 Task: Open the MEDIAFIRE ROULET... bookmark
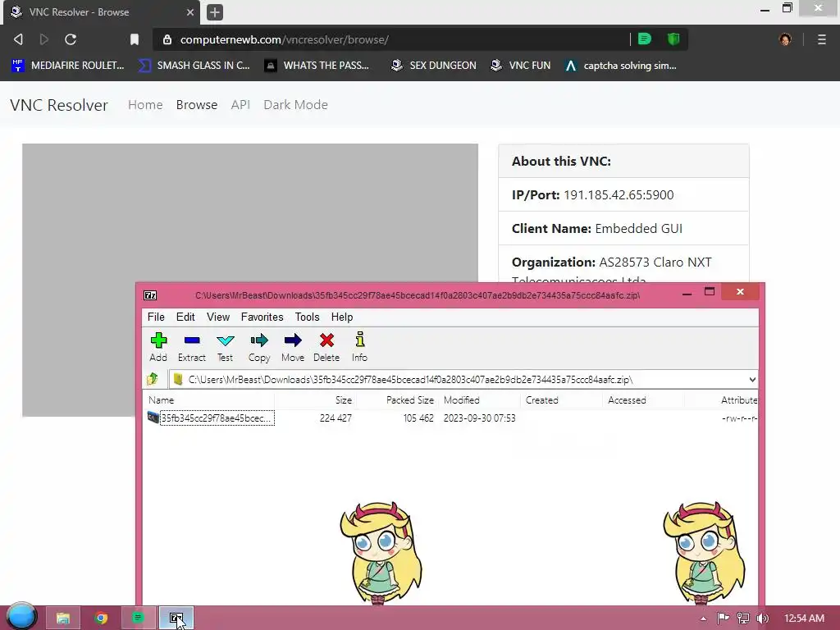pyautogui.click(x=68, y=66)
